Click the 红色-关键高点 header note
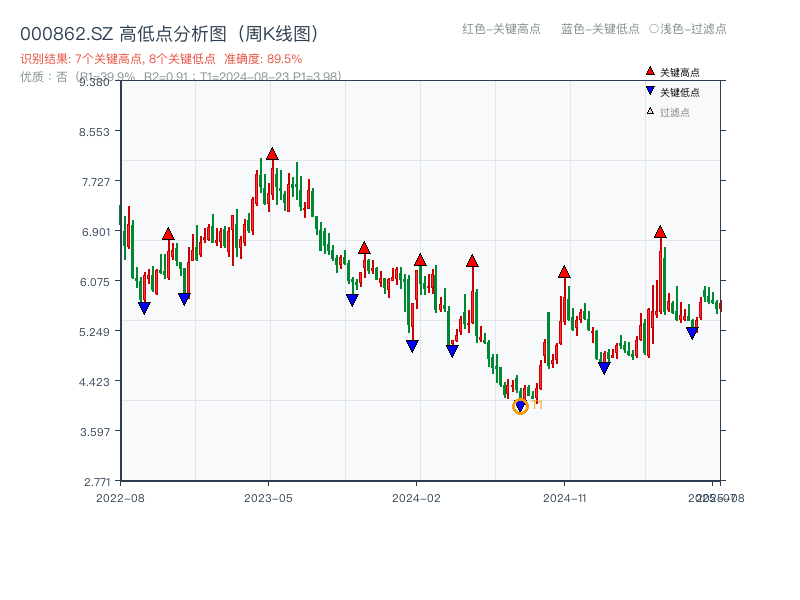This screenshot has width=800, height=600. [x=502, y=29]
